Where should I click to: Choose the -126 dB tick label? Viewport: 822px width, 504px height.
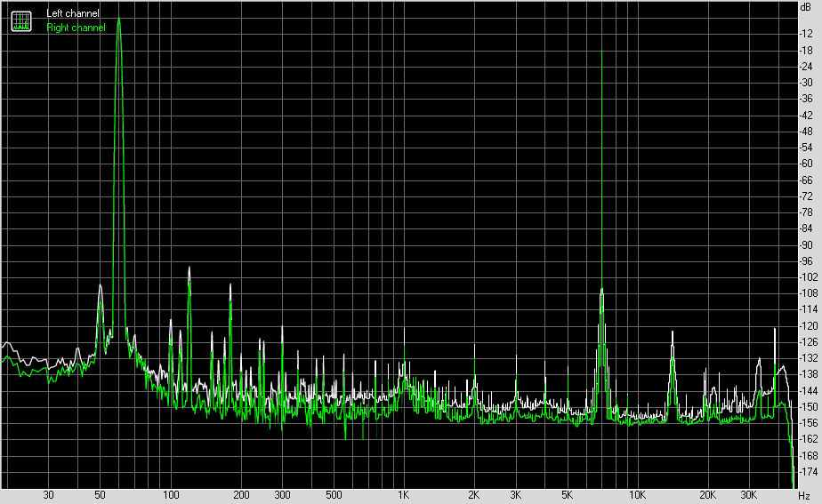tap(808, 342)
